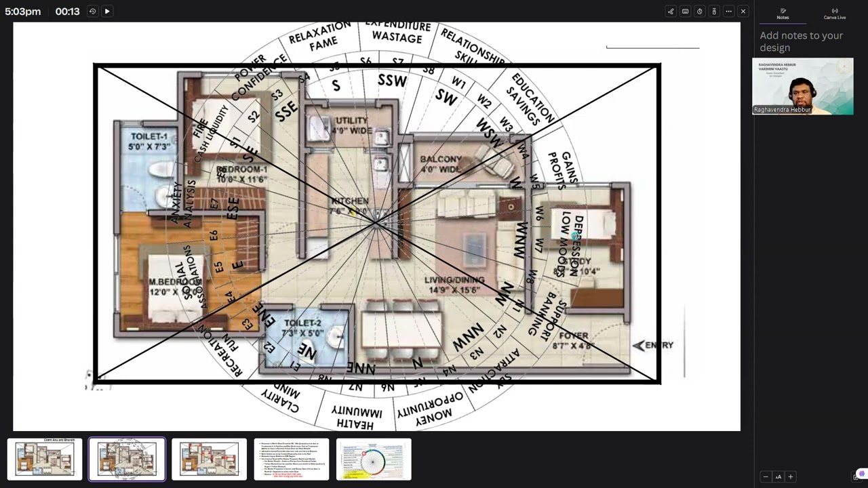The image size is (868, 488).
Task: Show the keyboard shortcuts icon
Action: pos(685,12)
